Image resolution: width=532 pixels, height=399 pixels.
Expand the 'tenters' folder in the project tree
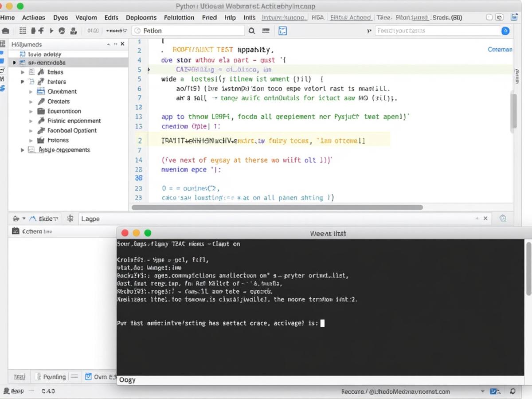tap(23, 82)
